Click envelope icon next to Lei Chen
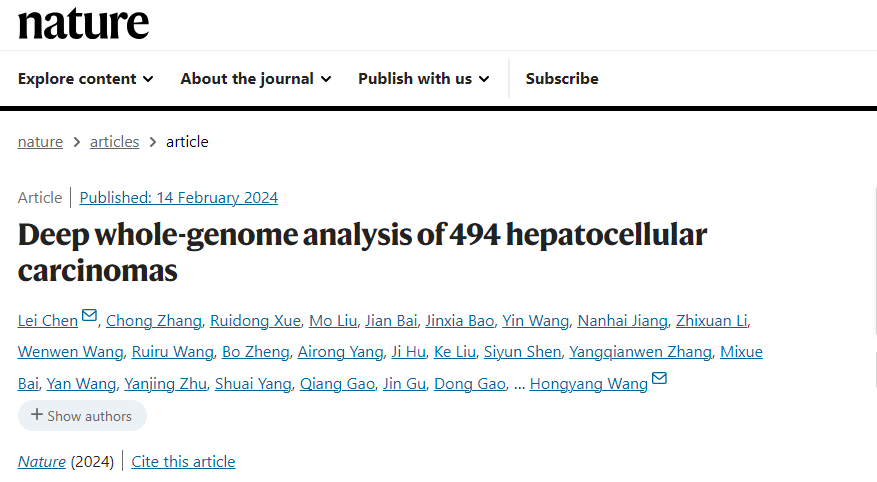This screenshot has width=877, height=482. [90, 316]
